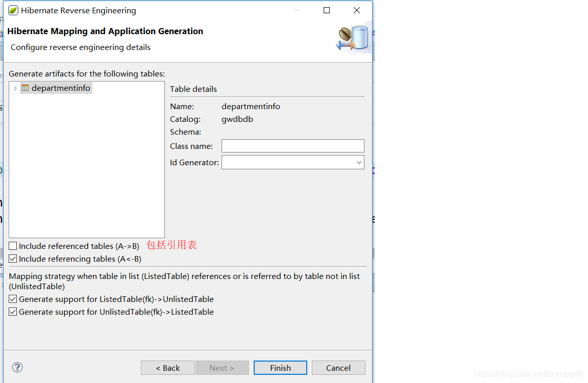Image resolution: width=588 pixels, height=383 pixels.
Task: Select the departmentinfo table row
Action: click(x=56, y=88)
